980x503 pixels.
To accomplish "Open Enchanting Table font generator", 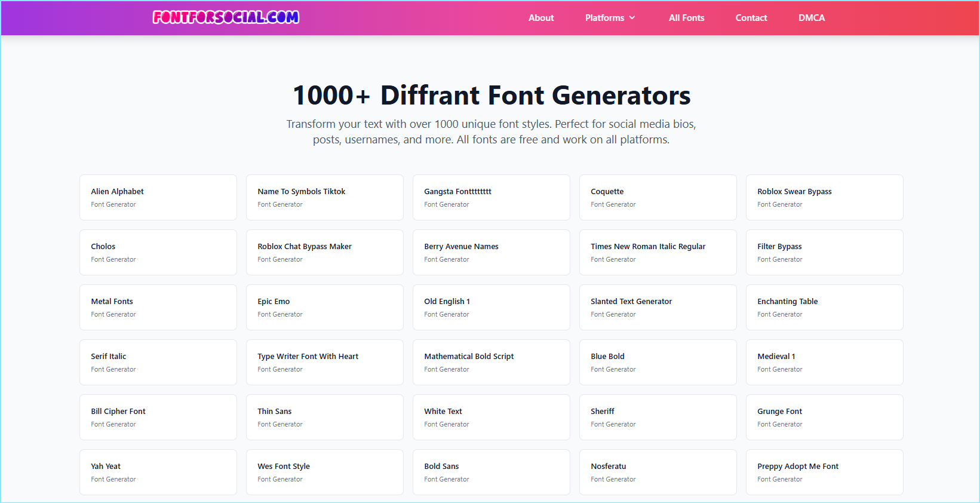I will 824,307.
